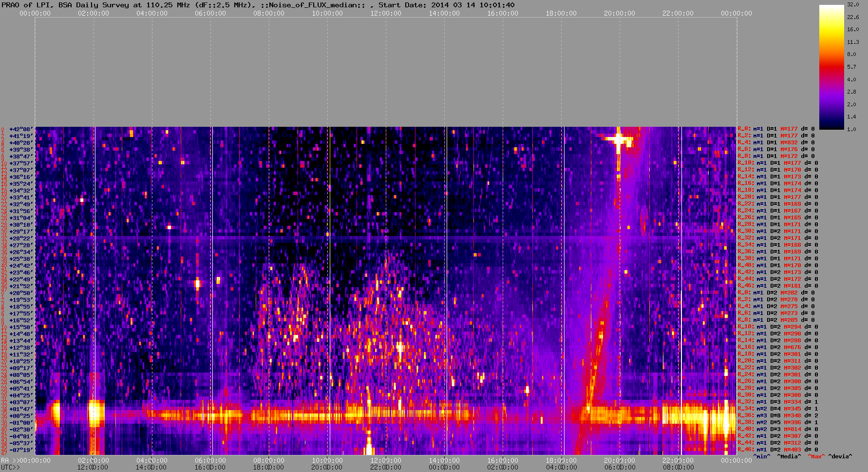Click declination label '+09°17''

pyautogui.click(x=21, y=368)
